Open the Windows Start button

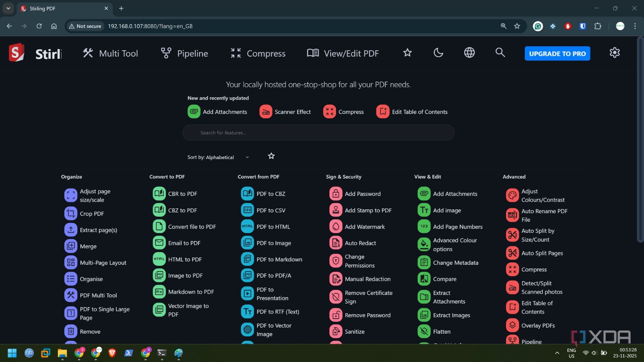12,353
